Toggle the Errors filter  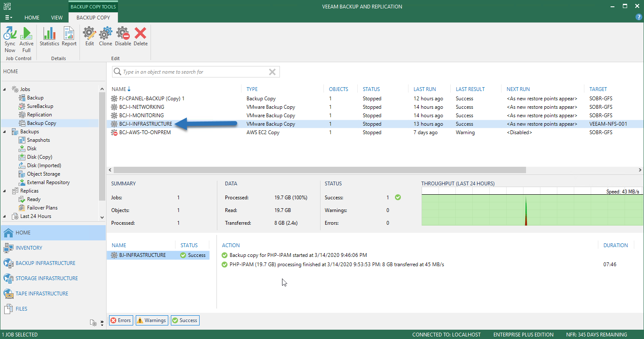click(x=121, y=320)
